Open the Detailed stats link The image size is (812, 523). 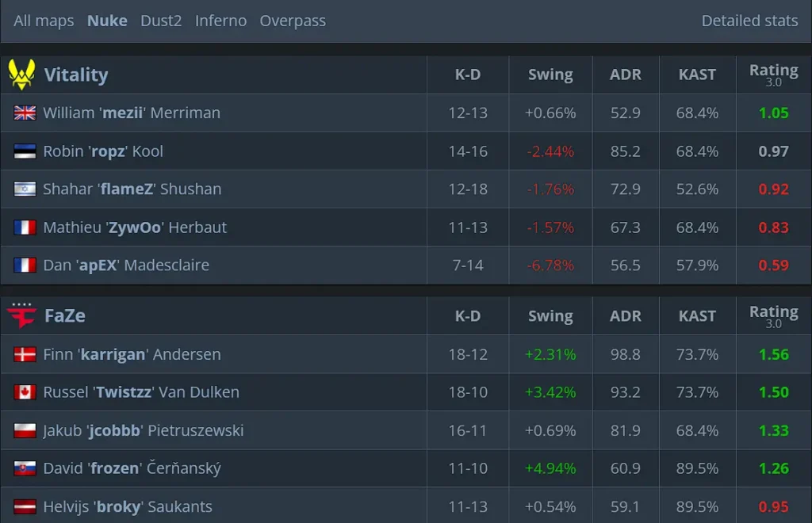tap(749, 21)
